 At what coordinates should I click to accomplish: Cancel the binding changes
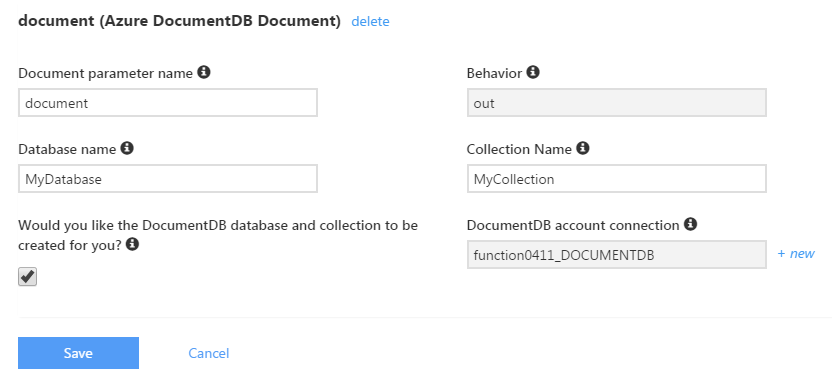pos(209,353)
